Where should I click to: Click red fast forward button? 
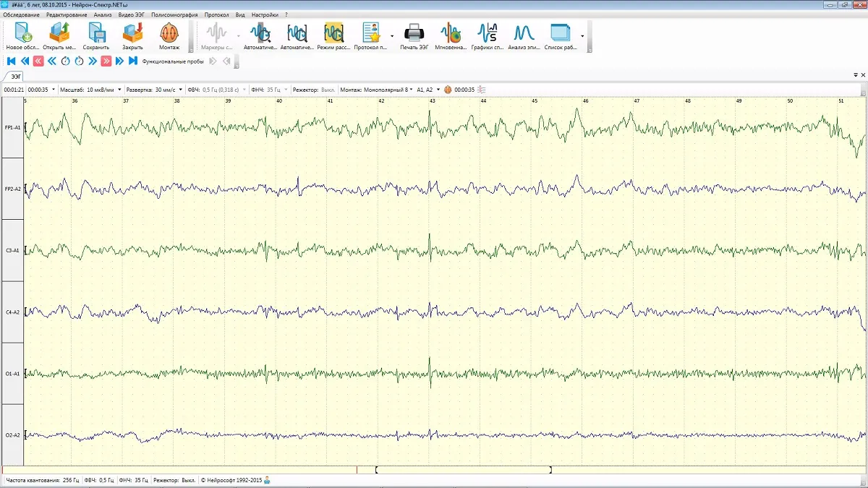(x=106, y=61)
